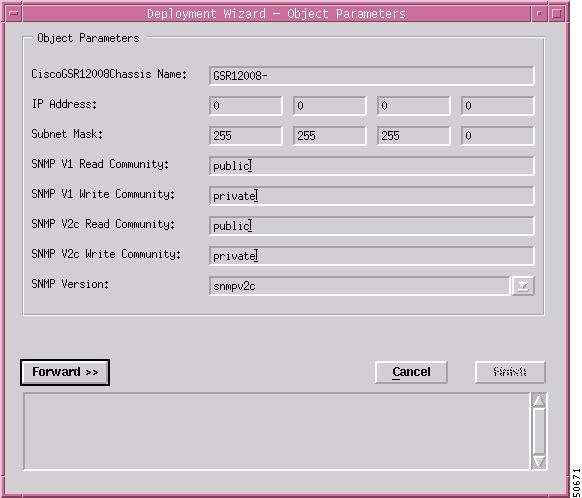This screenshot has height=498, width=582.
Task: Click the SNMP Version label
Action: pyautogui.click(x=70, y=284)
